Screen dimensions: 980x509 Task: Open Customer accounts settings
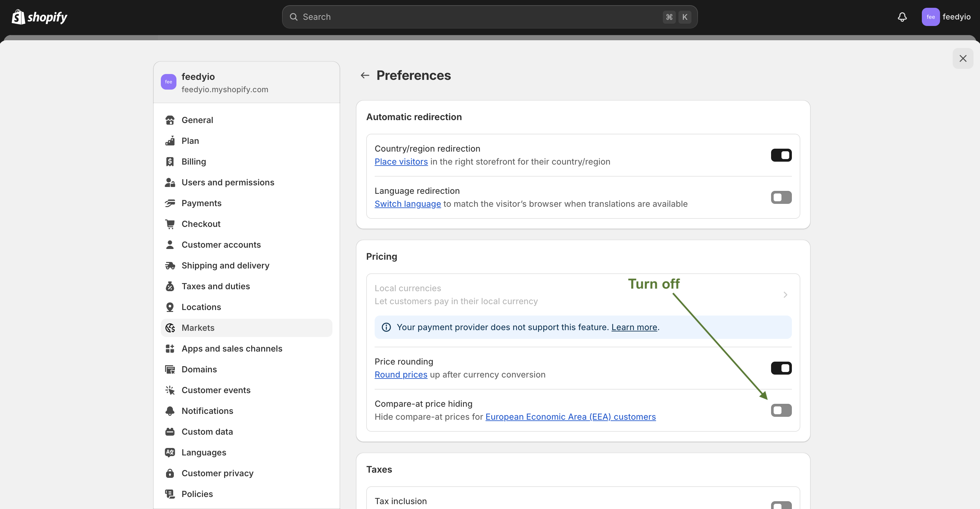coord(247,245)
